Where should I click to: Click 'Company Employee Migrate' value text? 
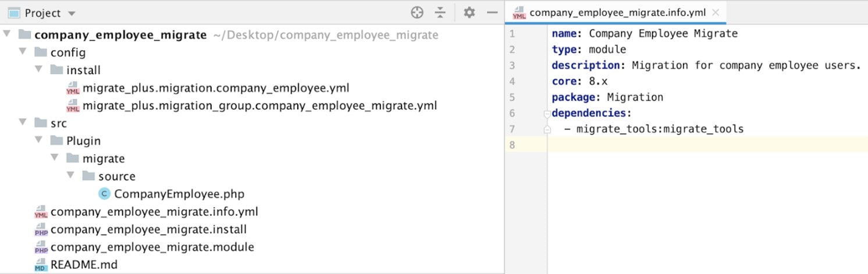[x=663, y=34]
